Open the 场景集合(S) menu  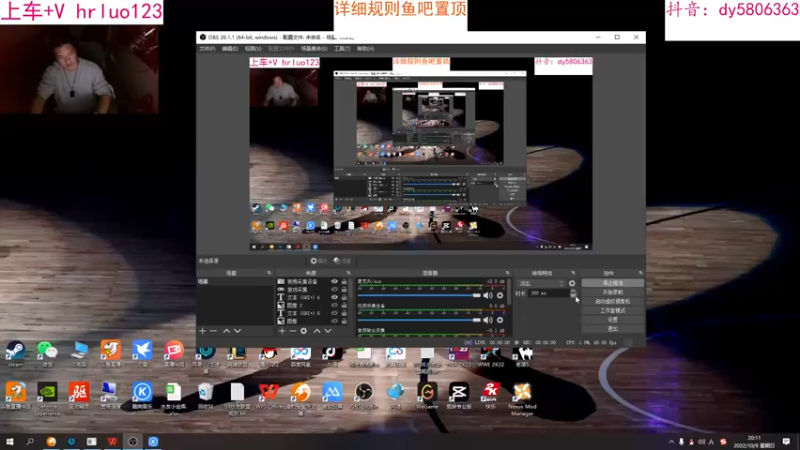pyautogui.click(x=314, y=48)
